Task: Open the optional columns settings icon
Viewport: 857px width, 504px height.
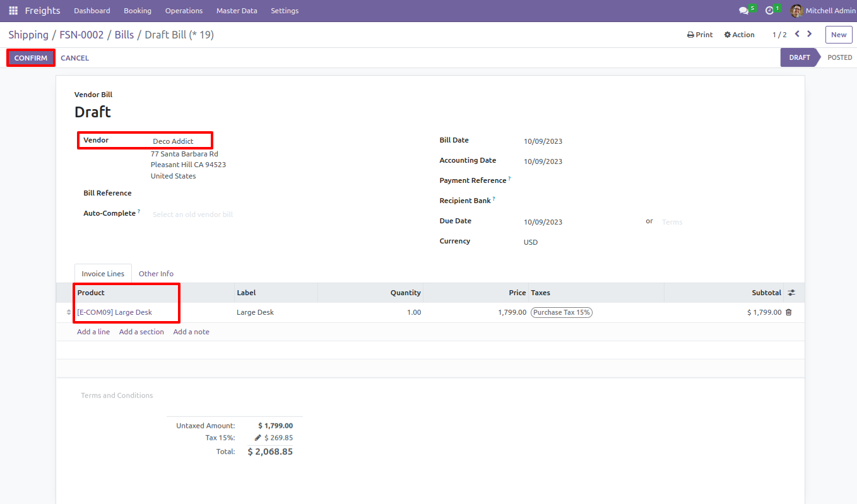Action: coord(791,293)
